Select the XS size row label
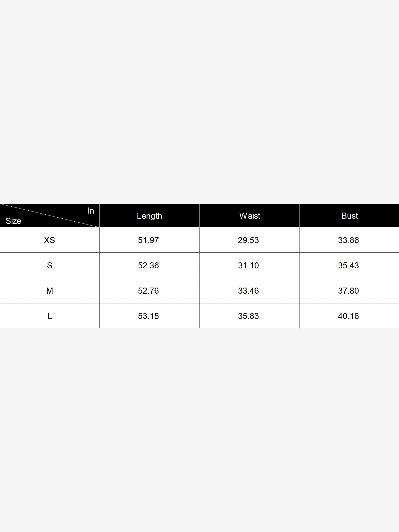399x532 pixels. 49,240
